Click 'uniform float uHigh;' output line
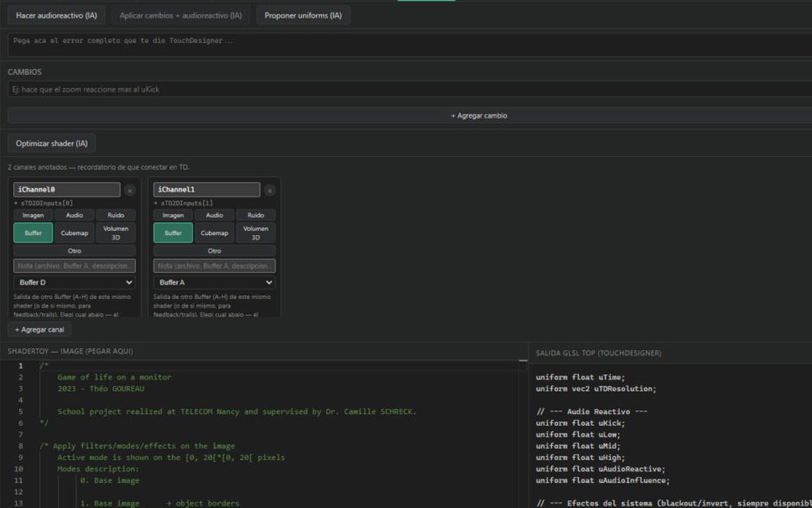 coord(581,457)
